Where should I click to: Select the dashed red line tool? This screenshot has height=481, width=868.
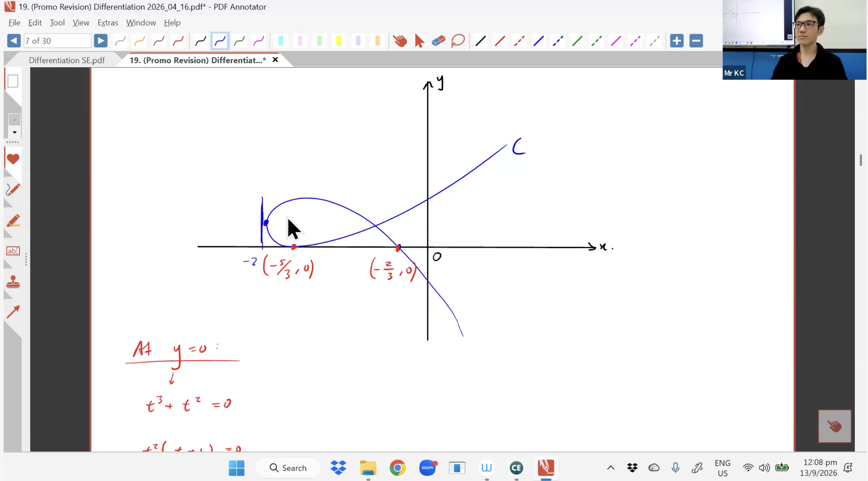pos(519,41)
